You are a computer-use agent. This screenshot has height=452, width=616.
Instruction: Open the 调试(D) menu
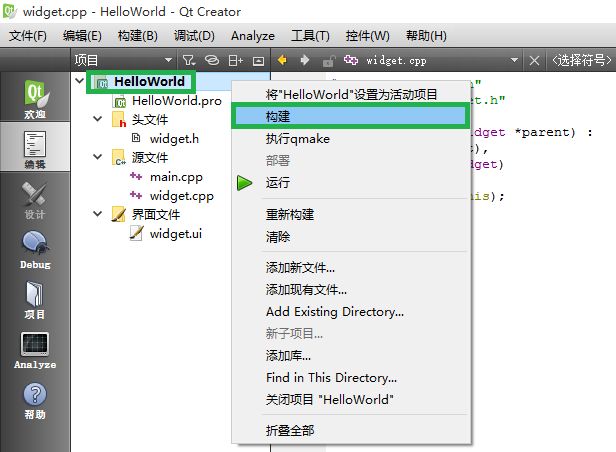pos(194,36)
